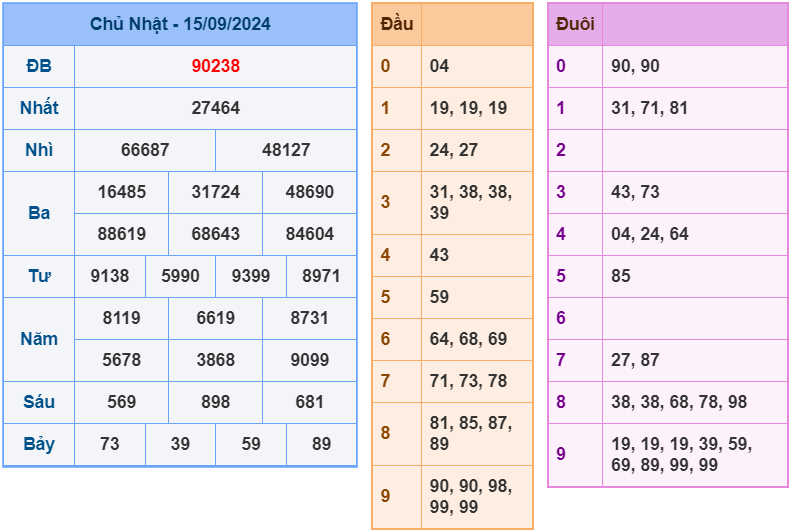
Task: Click the Bảy prize label
Action: (39, 444)
